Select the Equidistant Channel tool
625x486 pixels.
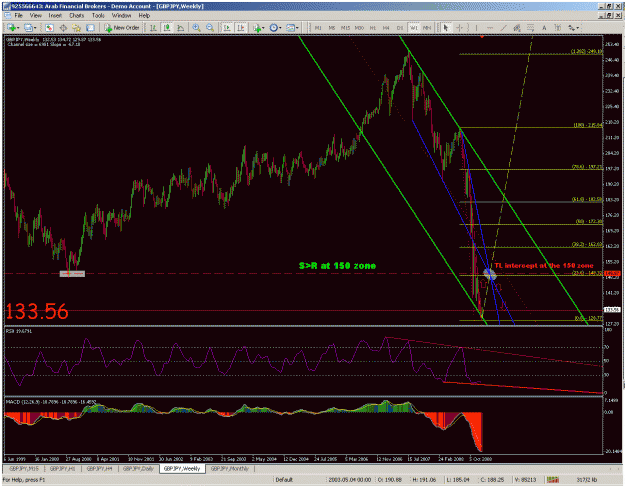(x=517, y=28)
